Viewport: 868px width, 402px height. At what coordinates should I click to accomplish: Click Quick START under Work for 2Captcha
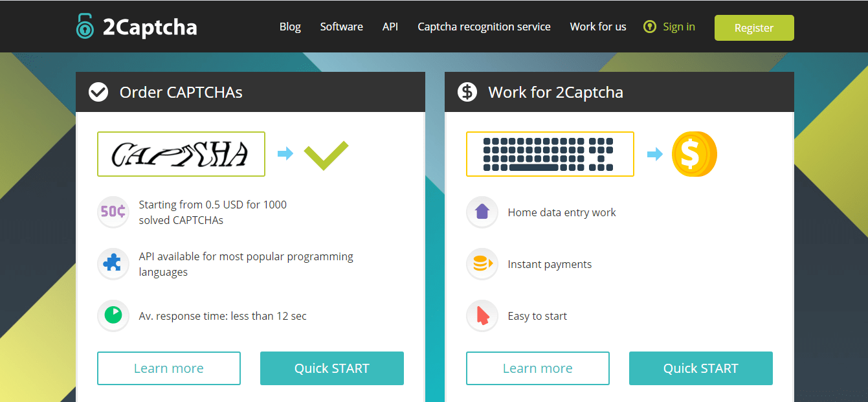701,368
